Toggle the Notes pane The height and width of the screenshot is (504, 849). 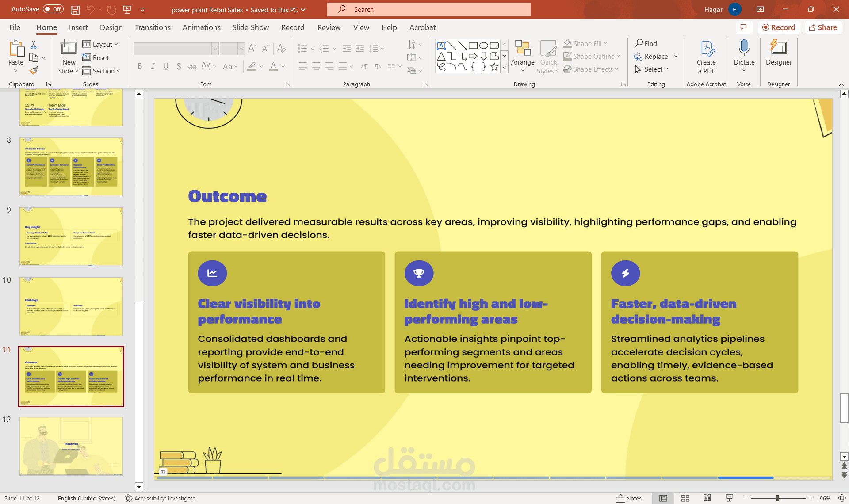click(629, 498)
